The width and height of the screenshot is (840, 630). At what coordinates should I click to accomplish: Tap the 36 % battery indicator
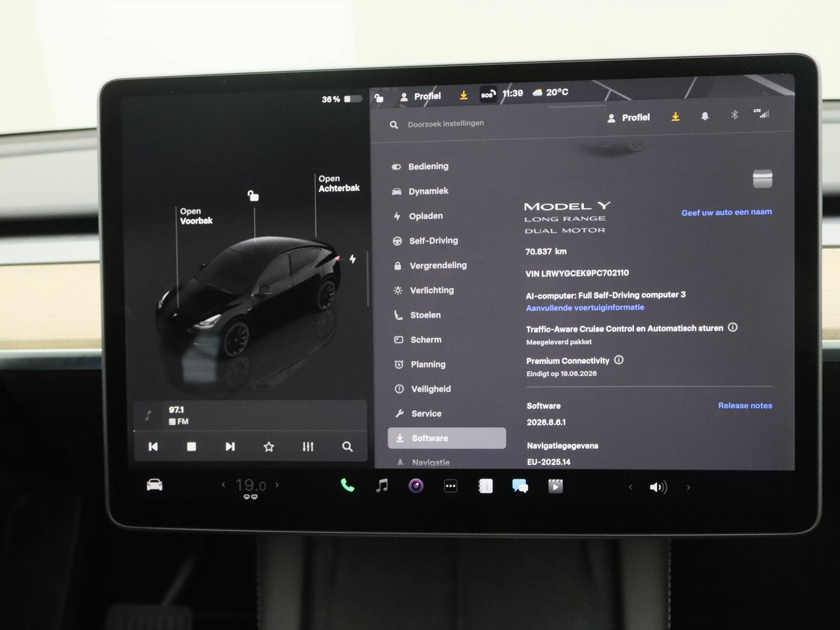pos(342,99)
